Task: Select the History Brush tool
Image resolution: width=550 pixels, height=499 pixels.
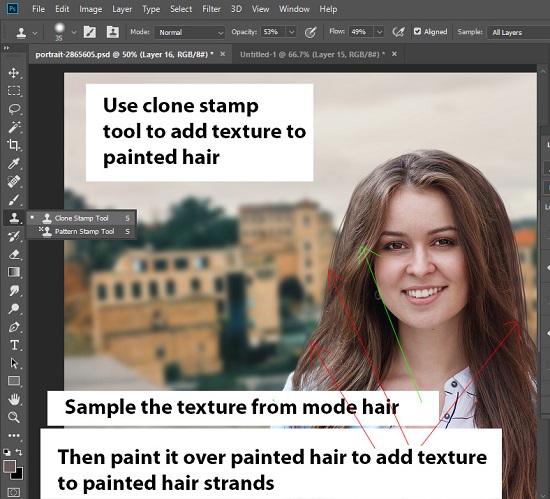Action: click(x=14, y=236)
